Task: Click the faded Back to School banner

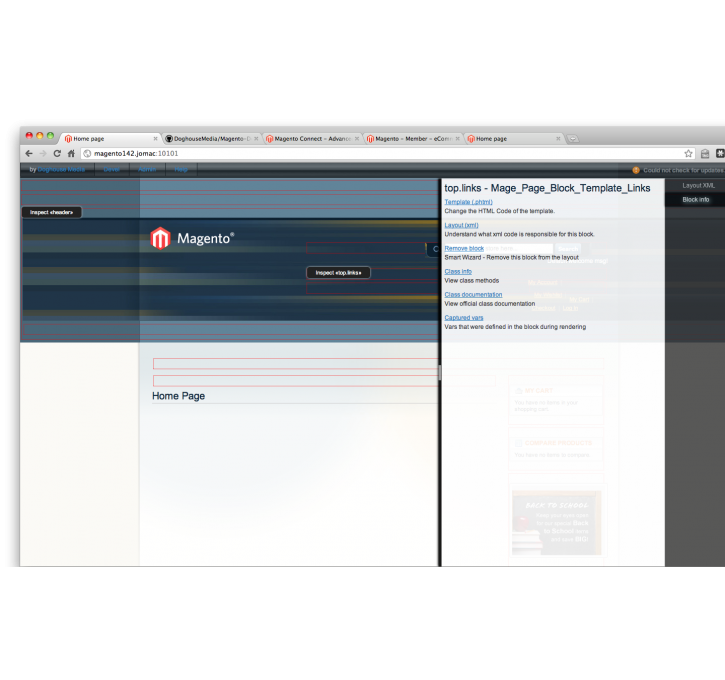Action: coord(557,523)
